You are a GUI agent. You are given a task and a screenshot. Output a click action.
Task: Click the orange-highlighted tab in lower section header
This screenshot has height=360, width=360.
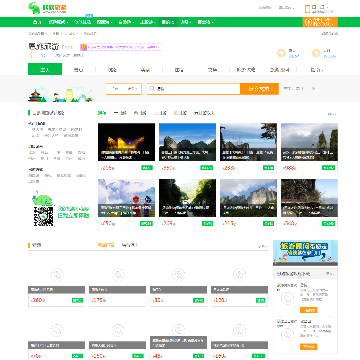[106, 245]
